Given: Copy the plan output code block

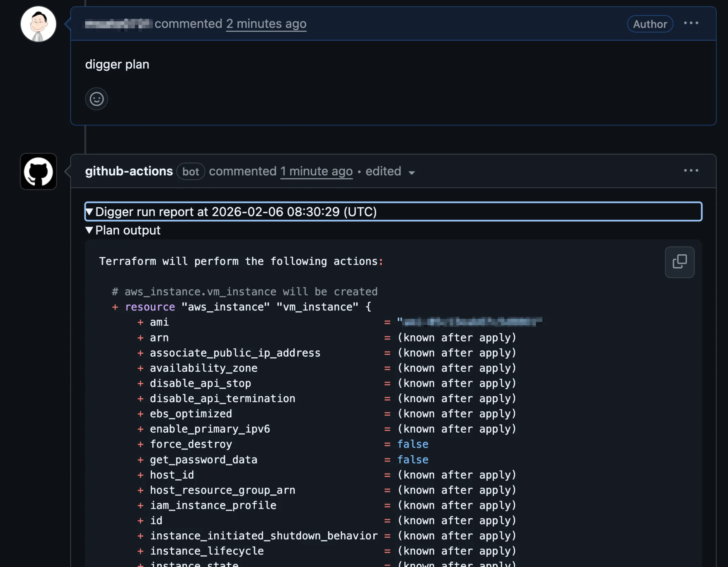Looking at the screenshot, I should coord(679,262).
